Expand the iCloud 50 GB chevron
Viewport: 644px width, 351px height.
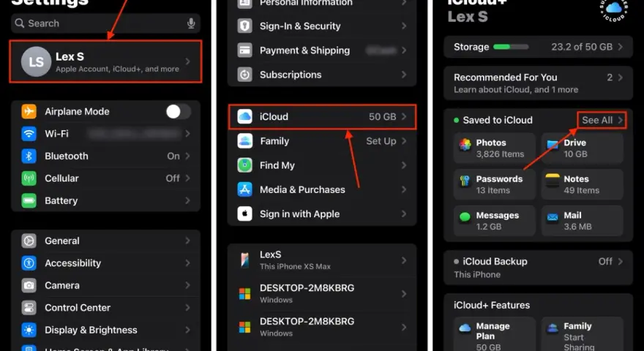404,116
